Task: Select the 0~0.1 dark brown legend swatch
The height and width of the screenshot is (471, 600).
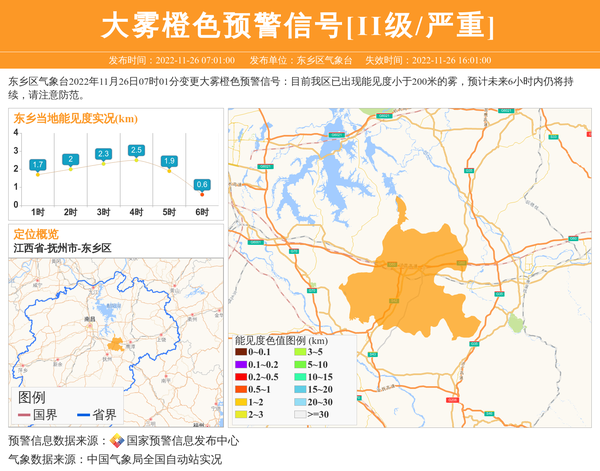Action: coord(241,352)
